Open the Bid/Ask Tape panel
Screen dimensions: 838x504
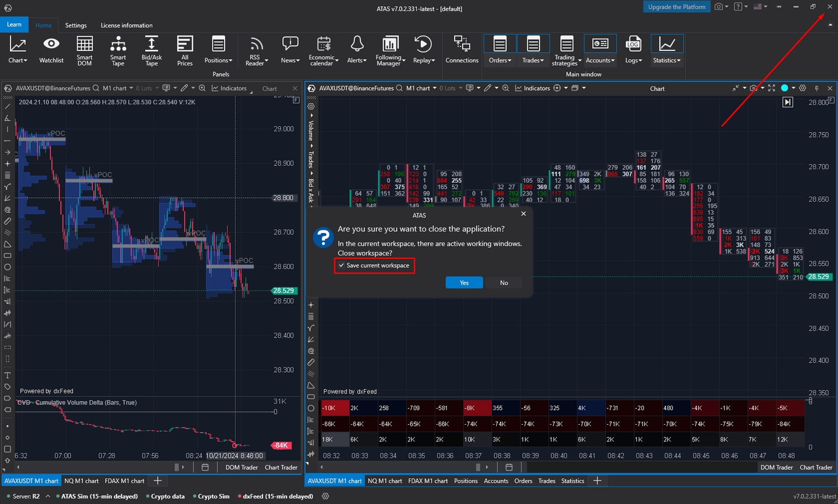click(x=151, y=50)
